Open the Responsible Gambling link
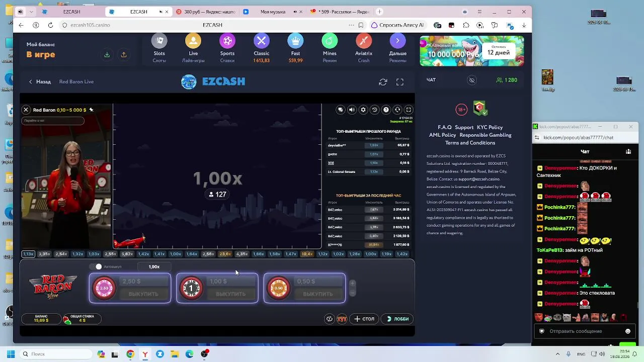644x362 pixels. pyautogui.click(x=486, y=135)
